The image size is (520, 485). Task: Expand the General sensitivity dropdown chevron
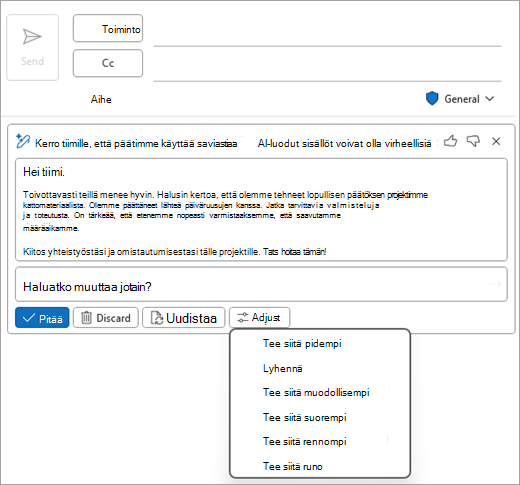point(490,99)
